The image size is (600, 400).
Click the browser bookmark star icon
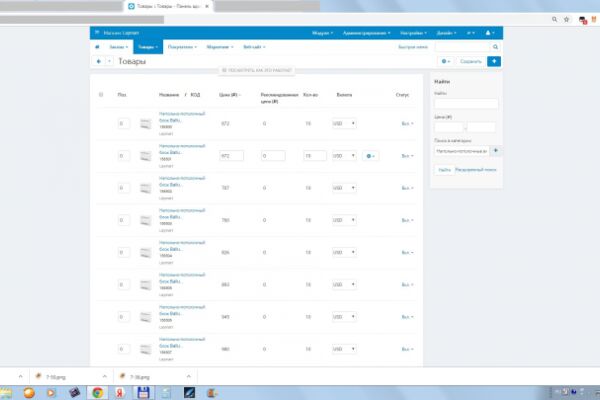point(567,19)
